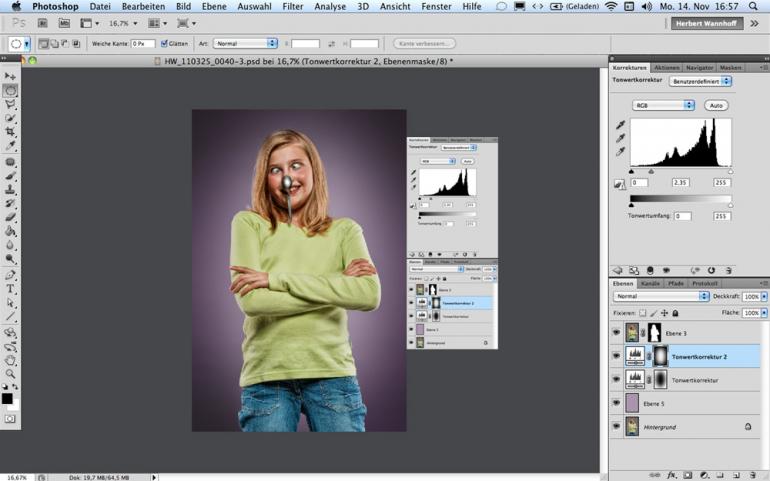The width and height of the screenshot is (770, 481).
Task: Switch to the Masken tab
Action: point(730,67)
